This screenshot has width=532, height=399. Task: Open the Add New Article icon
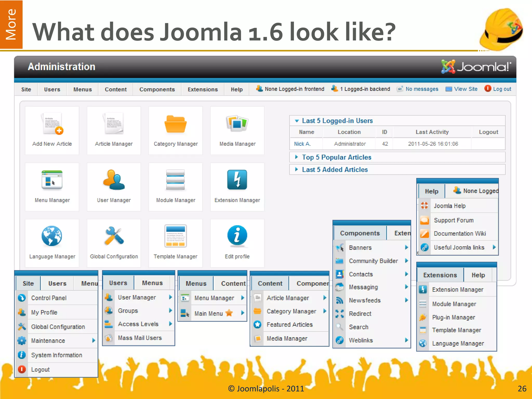point(52,124)
